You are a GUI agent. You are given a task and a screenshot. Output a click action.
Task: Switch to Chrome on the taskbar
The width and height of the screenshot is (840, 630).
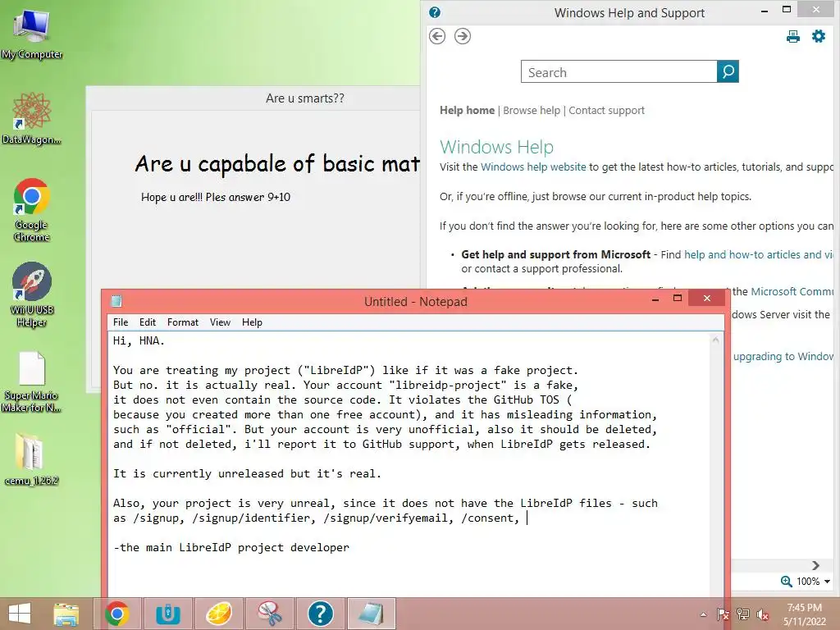click(x=117, y=614)
